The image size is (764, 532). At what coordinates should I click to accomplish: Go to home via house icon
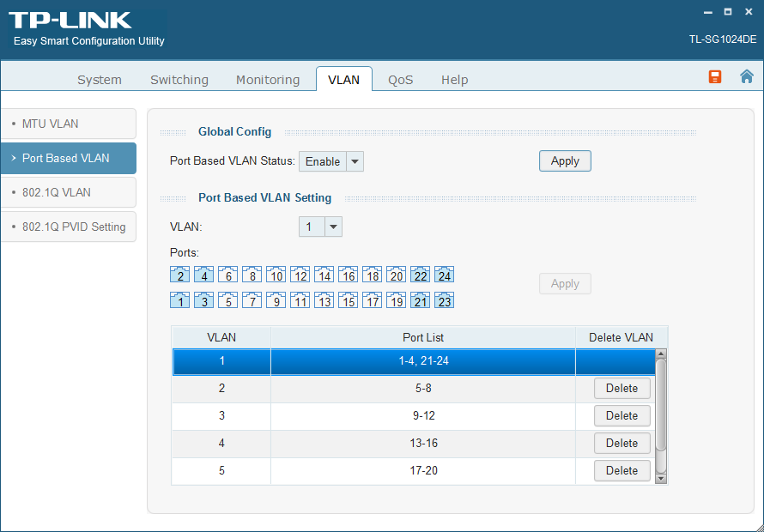[747, 76]
